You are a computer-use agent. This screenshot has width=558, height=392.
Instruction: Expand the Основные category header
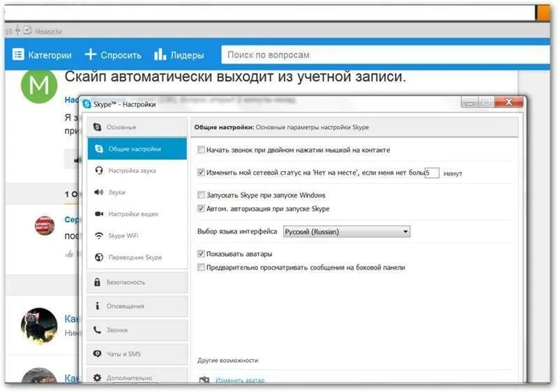pos(137,127)
